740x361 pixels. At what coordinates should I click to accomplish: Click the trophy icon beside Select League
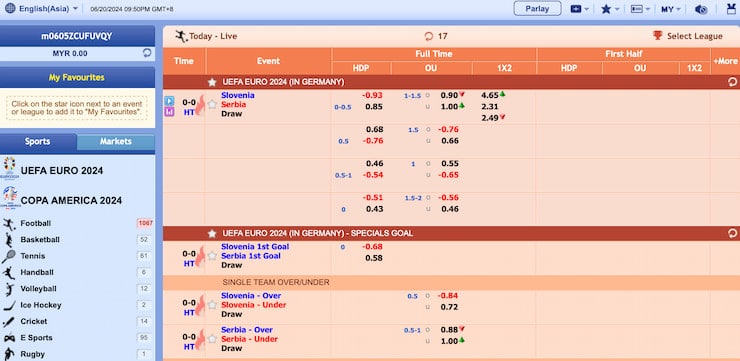tap(657, 36)
